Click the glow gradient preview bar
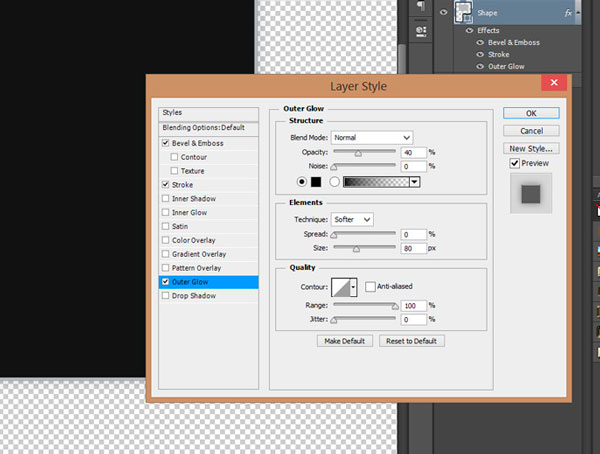The width and height of the screenshot is (600, 454). tap(376, 182)
